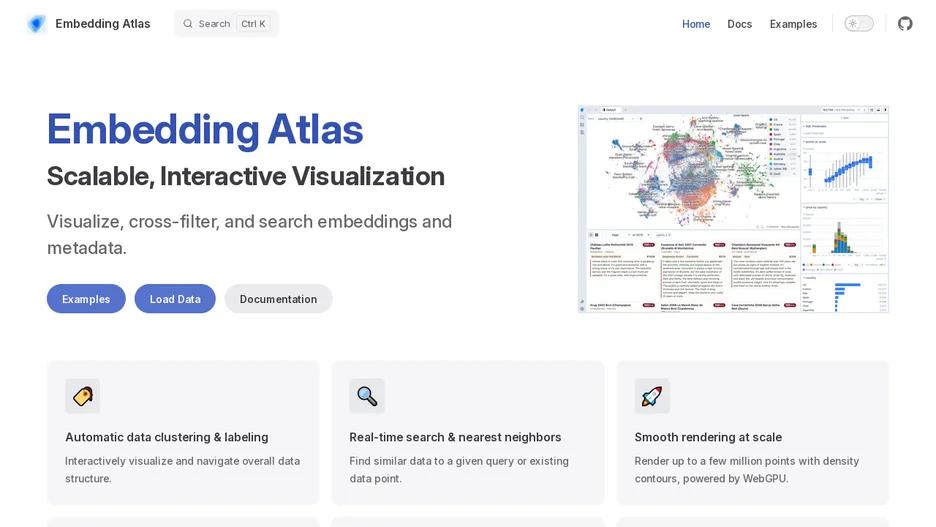Click 'Real-time search & nearest neighbors' title

pyautogui.click(x=455, y=437)
